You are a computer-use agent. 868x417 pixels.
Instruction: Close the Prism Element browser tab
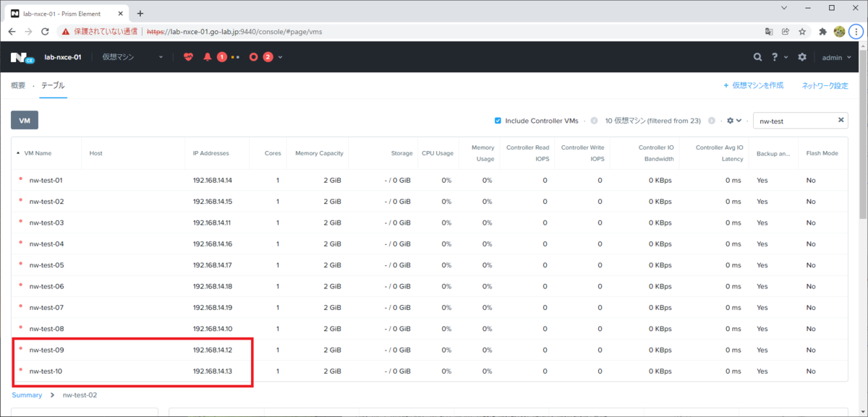click(122, 13)
